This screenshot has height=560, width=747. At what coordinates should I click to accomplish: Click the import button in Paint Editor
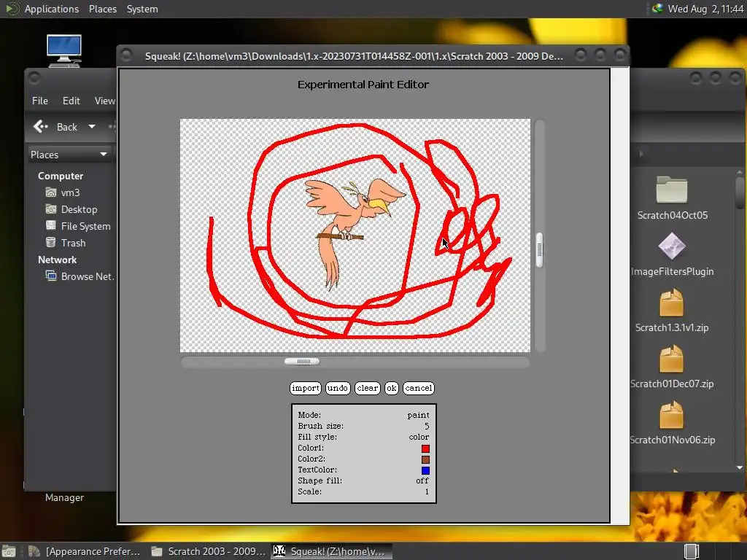pos(306,388)
